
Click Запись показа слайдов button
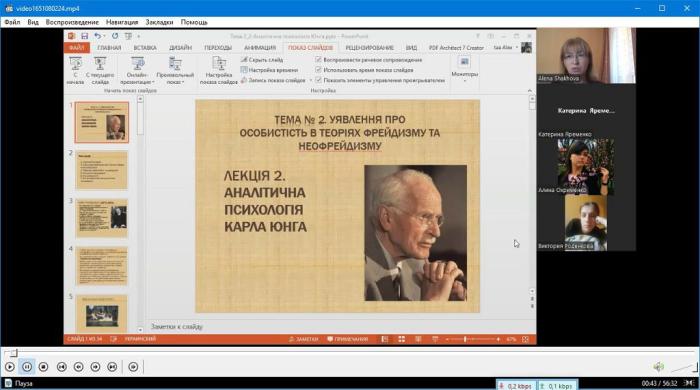[x=273, y=80]
